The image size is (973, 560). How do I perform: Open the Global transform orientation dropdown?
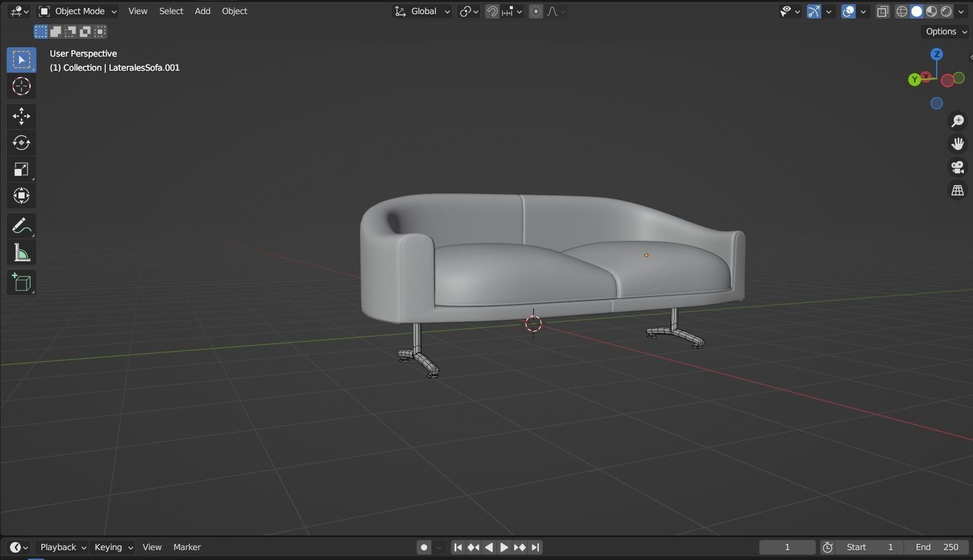[422, 11]
